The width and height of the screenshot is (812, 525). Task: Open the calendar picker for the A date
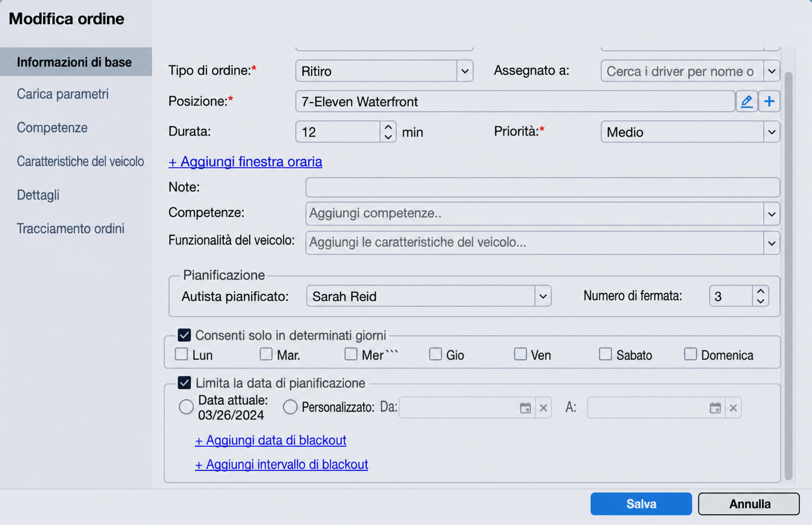click(715, 408)
